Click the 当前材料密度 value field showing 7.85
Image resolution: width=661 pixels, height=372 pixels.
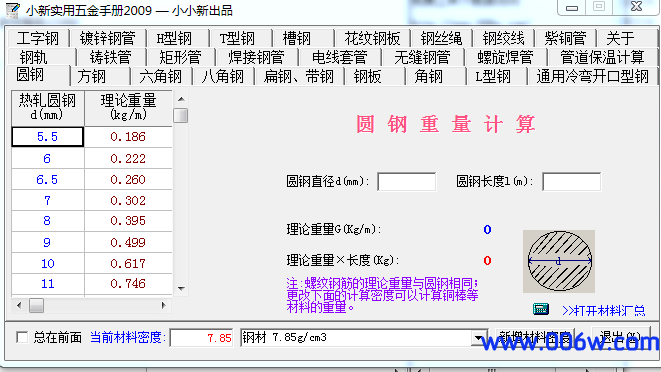point(202,338)
